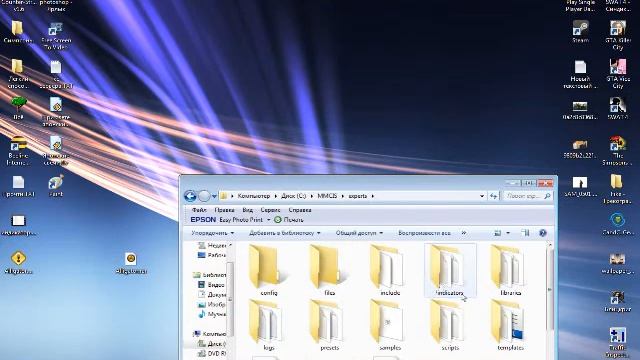Open the config folder
This screenshot has width=640, height=360.
point(268,270)
